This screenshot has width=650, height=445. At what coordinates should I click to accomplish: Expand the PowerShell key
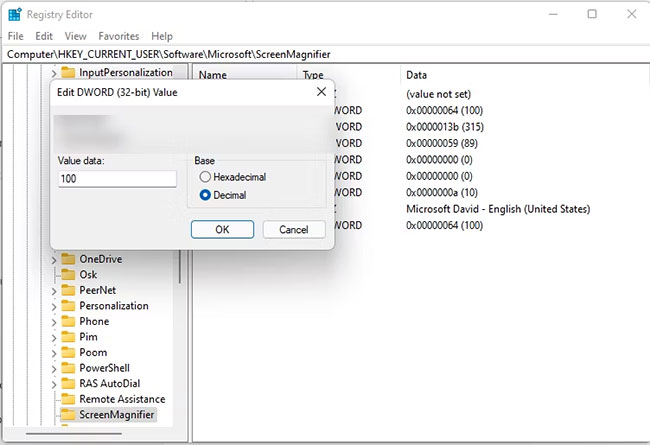click(x=54, y=369)
